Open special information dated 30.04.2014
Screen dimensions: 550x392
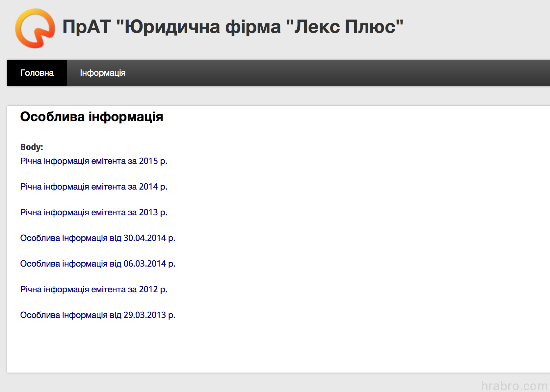(98, 238)
